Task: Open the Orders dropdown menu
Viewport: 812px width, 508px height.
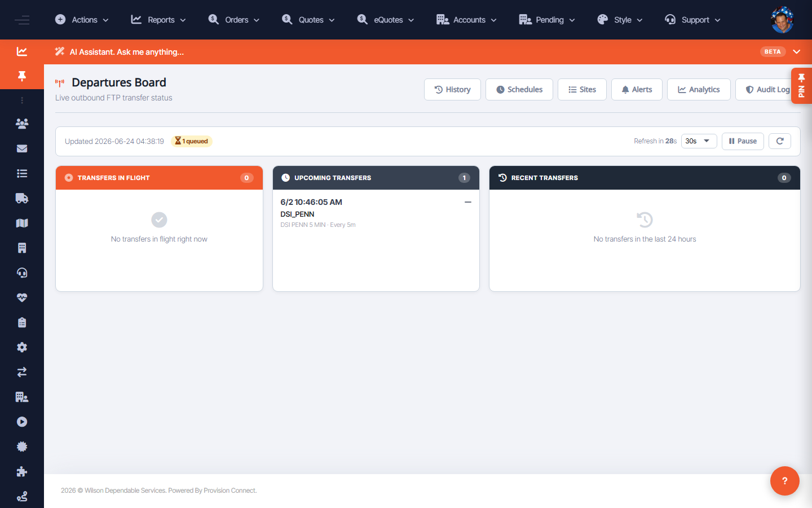Action: (234, 20)
